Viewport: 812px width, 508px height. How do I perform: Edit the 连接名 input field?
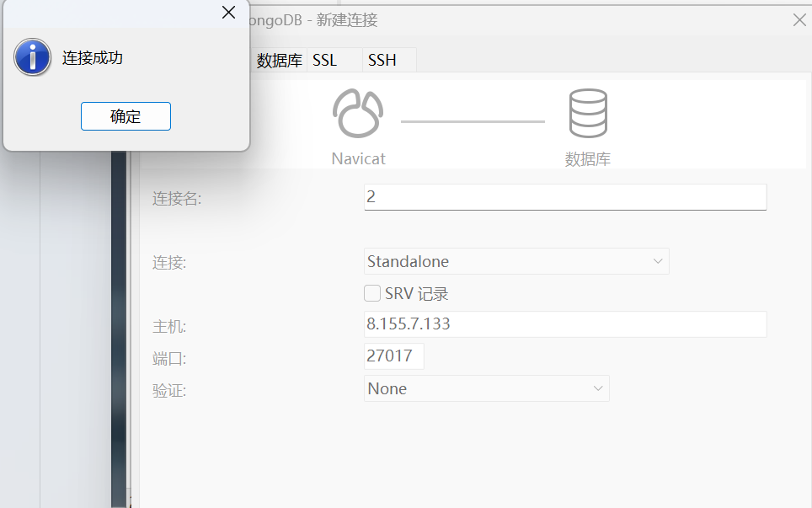pos(565,197)
